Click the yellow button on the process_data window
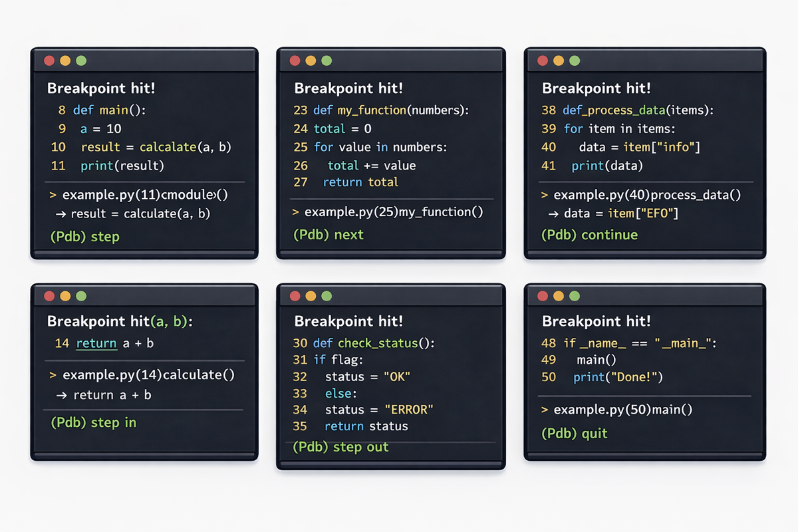This screenshot has height=532, width=798. tap(559, 61)
